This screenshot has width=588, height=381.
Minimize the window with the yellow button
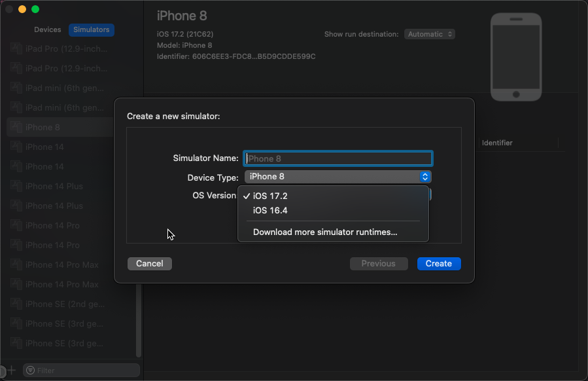(22, 9)
